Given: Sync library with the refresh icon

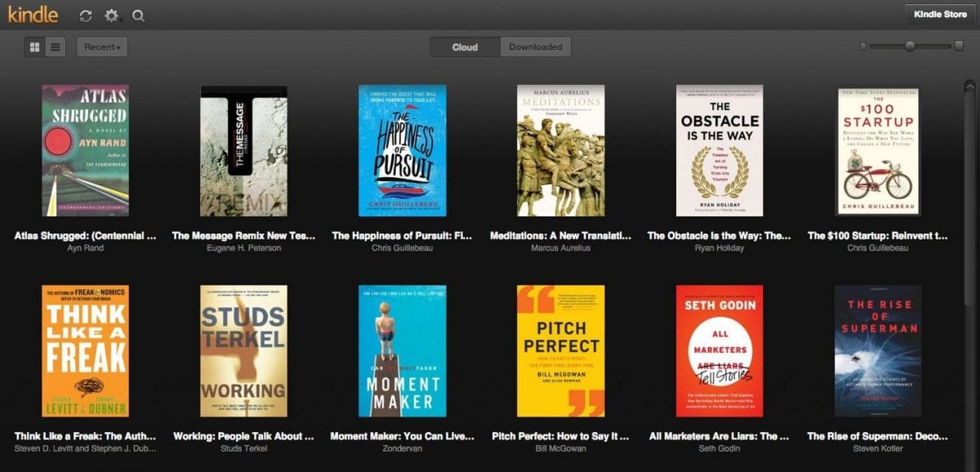Looking at the screenshot, I should (x=86, y=16).
